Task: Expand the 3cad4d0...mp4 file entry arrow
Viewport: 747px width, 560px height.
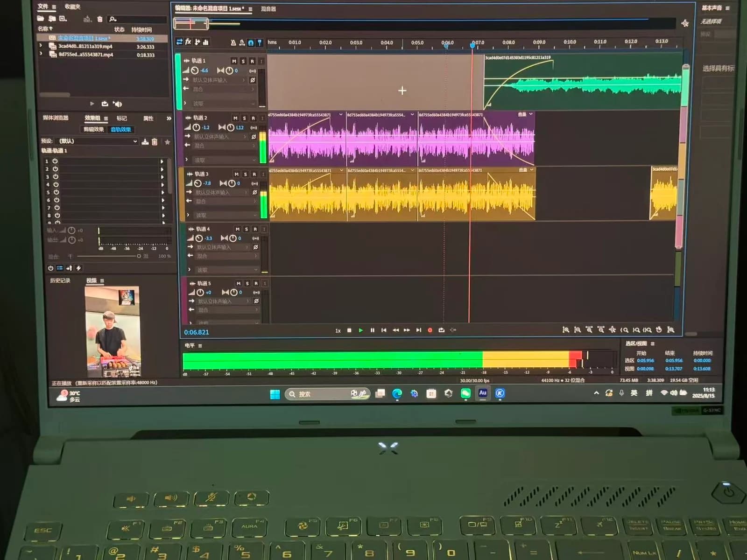Action: (41, 46)
